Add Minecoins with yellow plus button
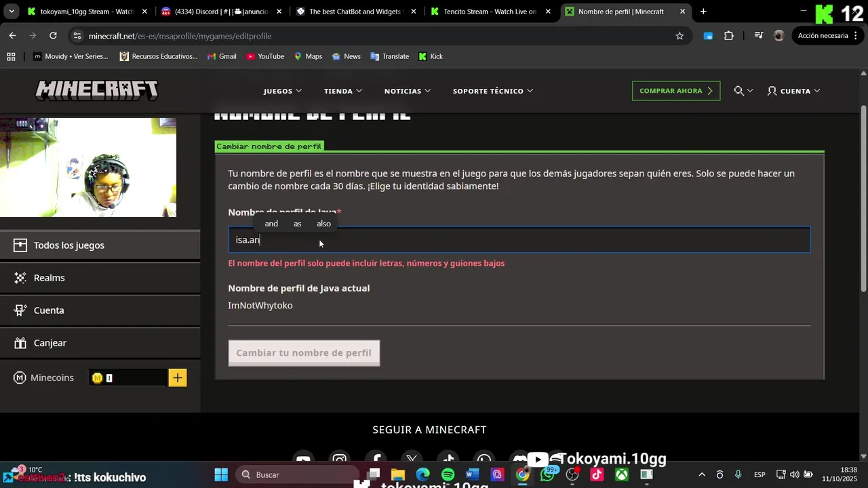The height and width of the screenshot is (488, 868). 178,378
